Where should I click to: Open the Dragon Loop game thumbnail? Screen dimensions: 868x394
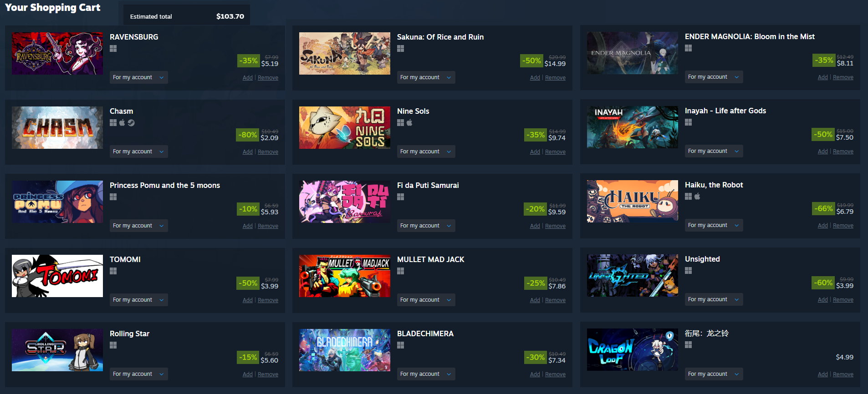[x=633, y=349]
